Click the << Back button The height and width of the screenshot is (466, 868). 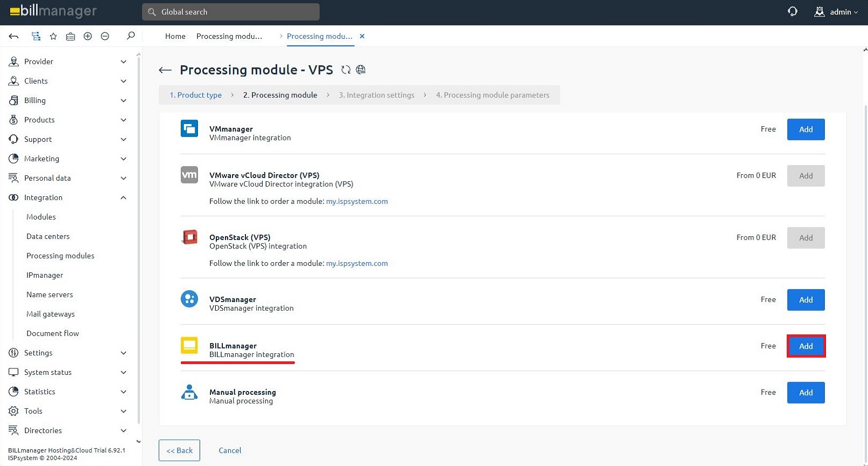click(179, 450)
